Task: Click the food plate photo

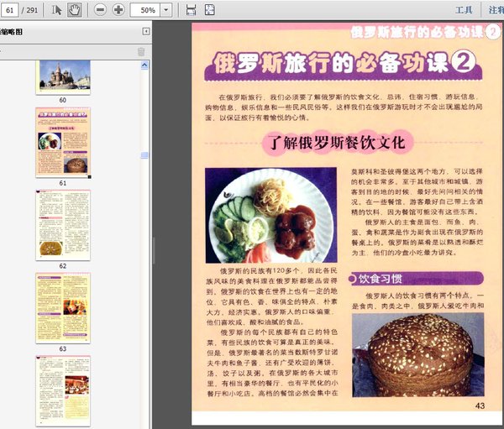Action: [x=271, y=215]
